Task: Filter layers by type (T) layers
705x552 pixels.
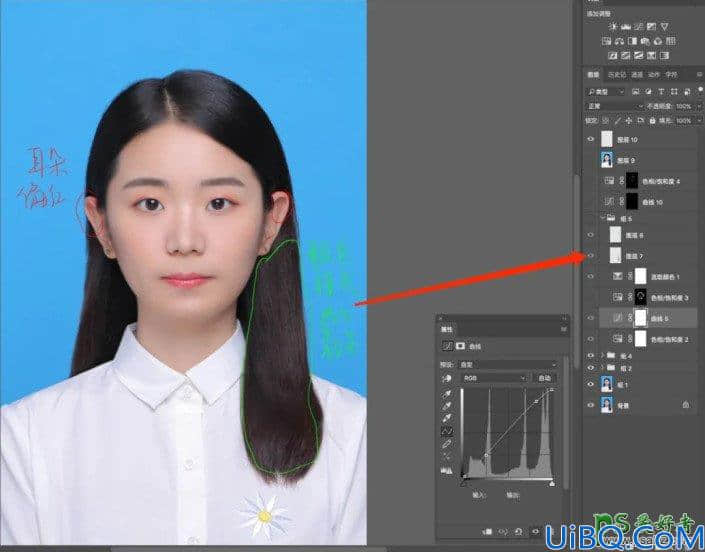Action: 661,92
